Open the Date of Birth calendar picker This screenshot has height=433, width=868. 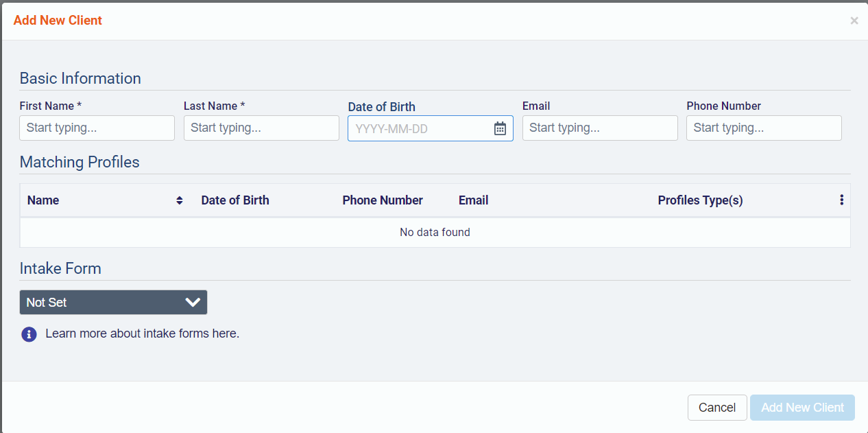(500, 128)
